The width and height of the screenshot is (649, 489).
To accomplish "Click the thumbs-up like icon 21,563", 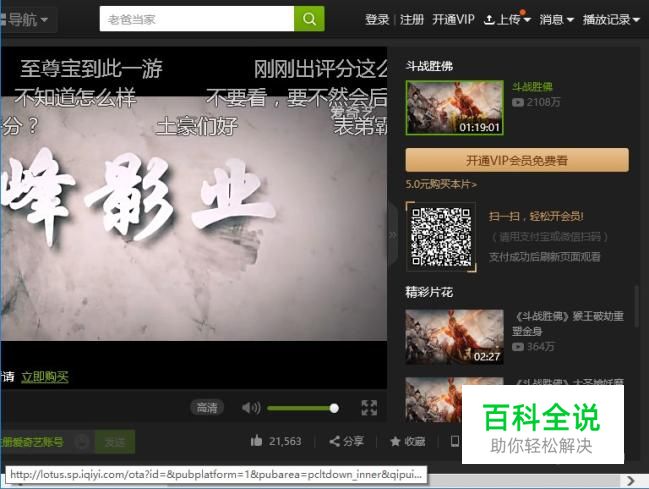I will coord(256,441).
